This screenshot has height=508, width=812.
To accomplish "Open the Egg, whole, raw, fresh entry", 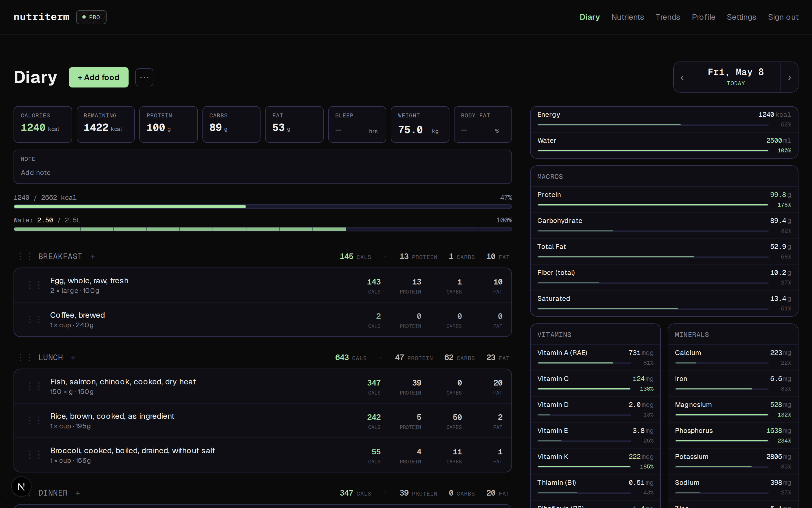I will (263, 285).
